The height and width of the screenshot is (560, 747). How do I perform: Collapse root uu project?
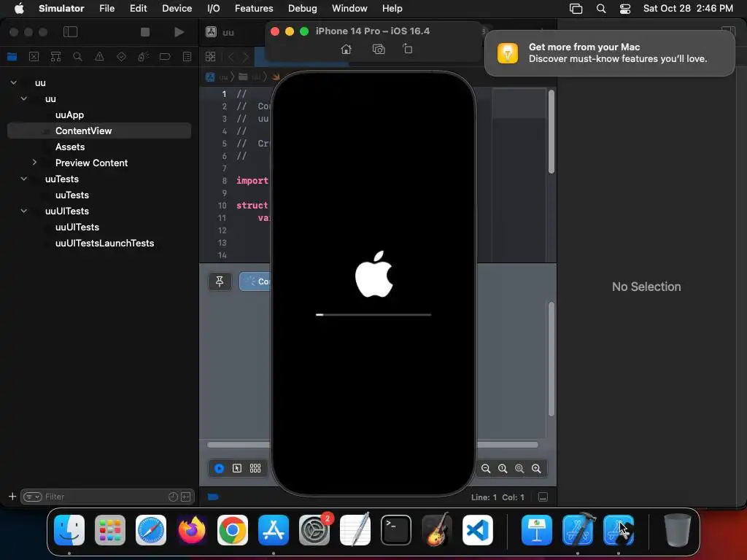pyautogui.click(x=14, y=83)
